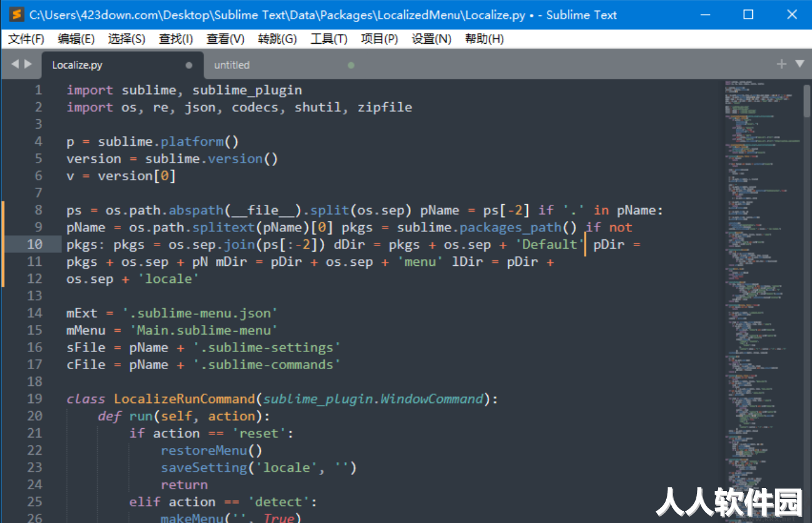Click the vertical scrollbar thumb

pos(807,102)
